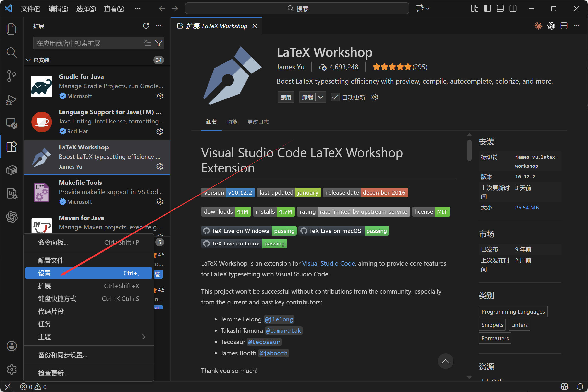Open Remote Explorer activity icon
Image resolution: width=588 pixels, height=392 pixels.
click(x=12, y=123)
